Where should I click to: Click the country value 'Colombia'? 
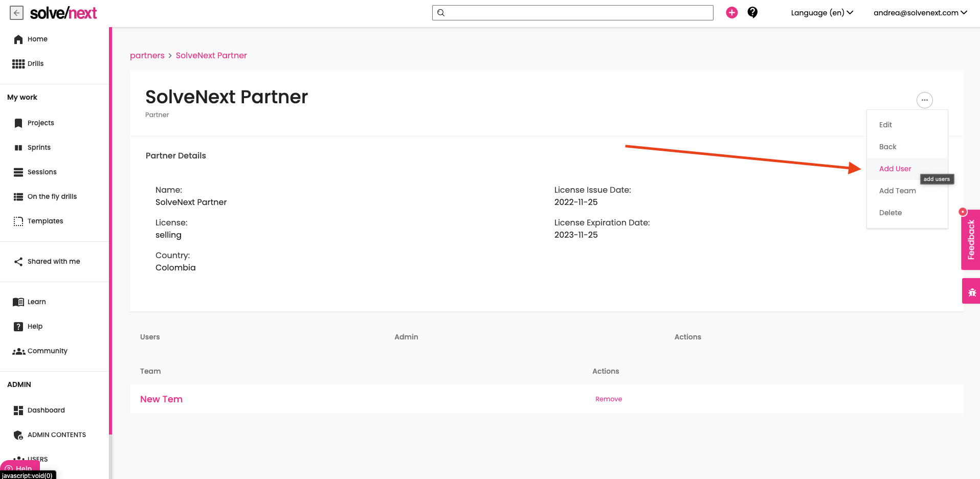click(x=175, y=268)
